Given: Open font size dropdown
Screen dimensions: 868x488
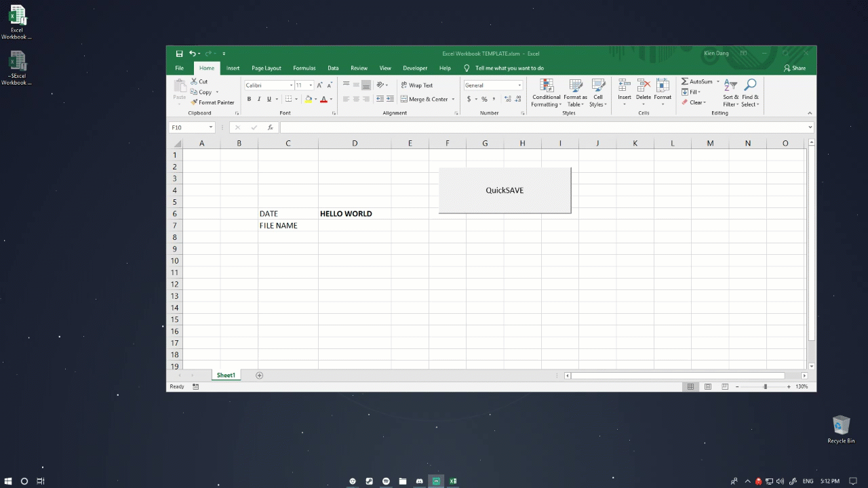Looking at the screenshot, I should pyautogui.click(x=311, y=85).
